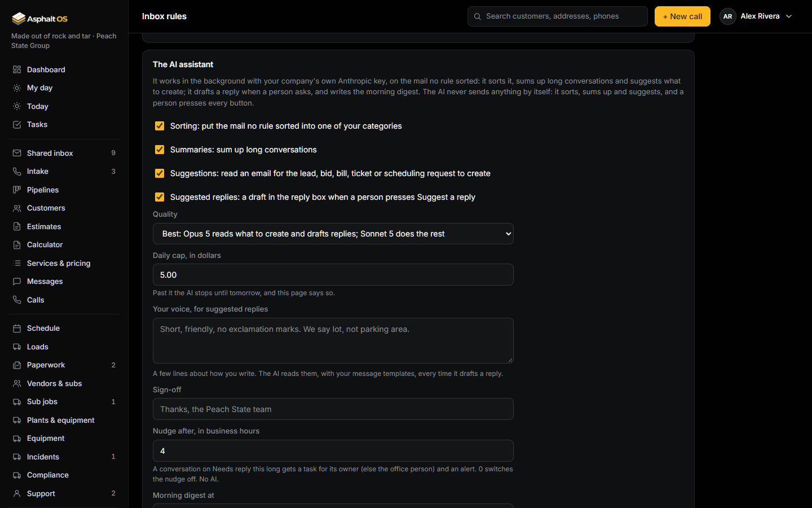The width and height of the screenshot is (812, 508).
Task: Open Sub jobs in sidebar
Action: point(64,402)
